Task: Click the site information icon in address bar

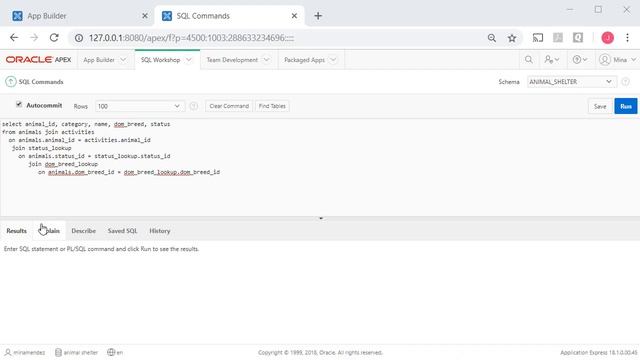Action: (x=79, y=38)
